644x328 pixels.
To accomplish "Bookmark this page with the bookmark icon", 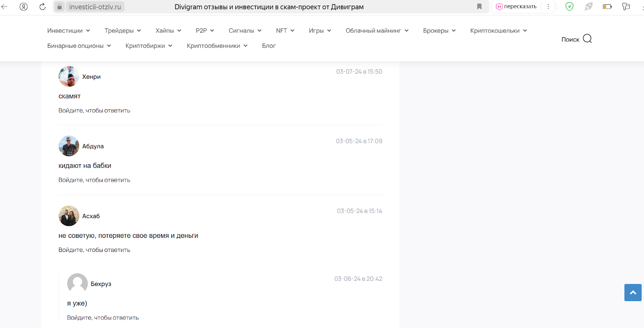I will (x=479, y=7).
